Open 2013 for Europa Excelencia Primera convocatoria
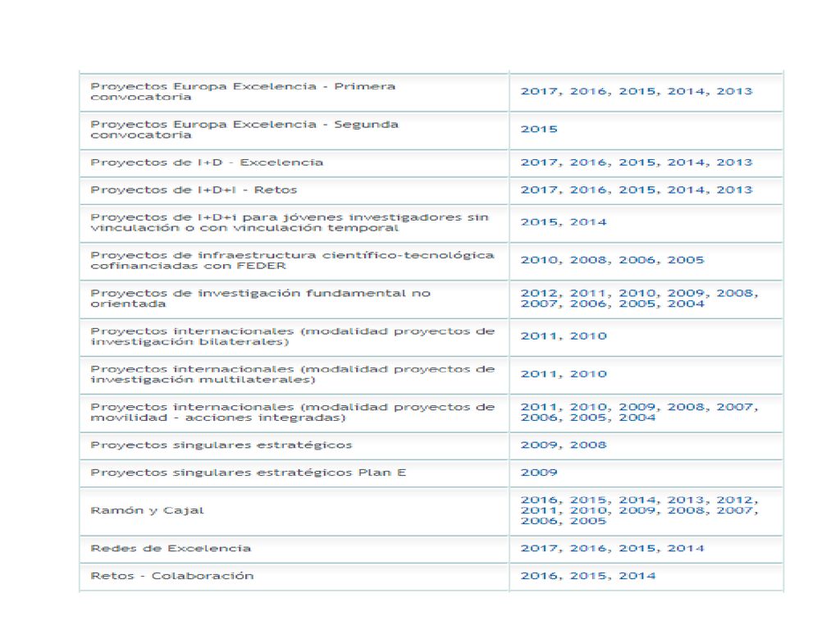 tap(734, 92)
